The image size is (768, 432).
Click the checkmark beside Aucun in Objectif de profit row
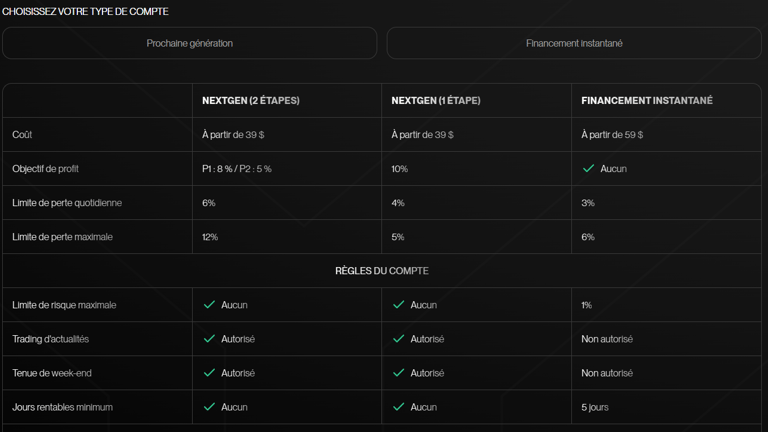click(588, 168)
